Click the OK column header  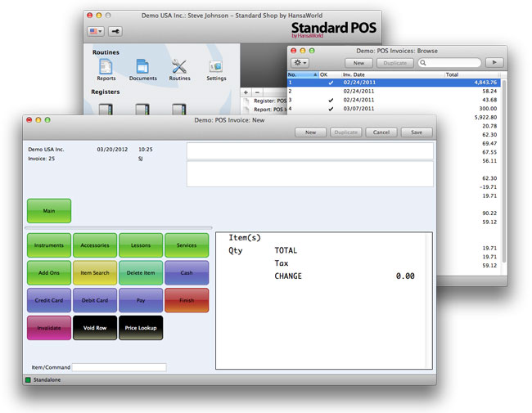[330, 74]
